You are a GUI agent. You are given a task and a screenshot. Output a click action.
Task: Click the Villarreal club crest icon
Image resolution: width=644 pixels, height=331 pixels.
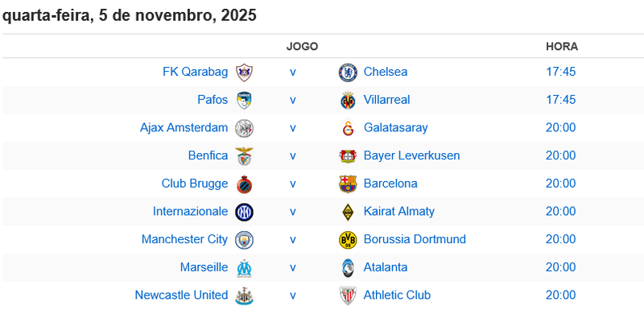[347, 101]
